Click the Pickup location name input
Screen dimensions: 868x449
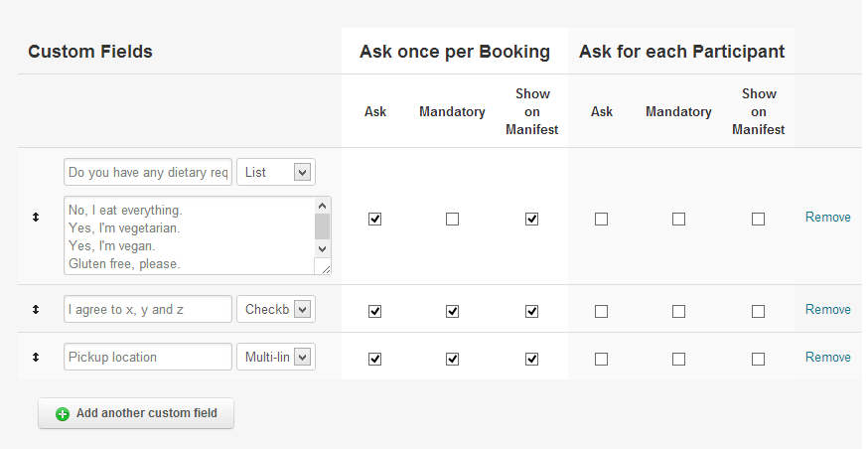[x=147, y=358]
